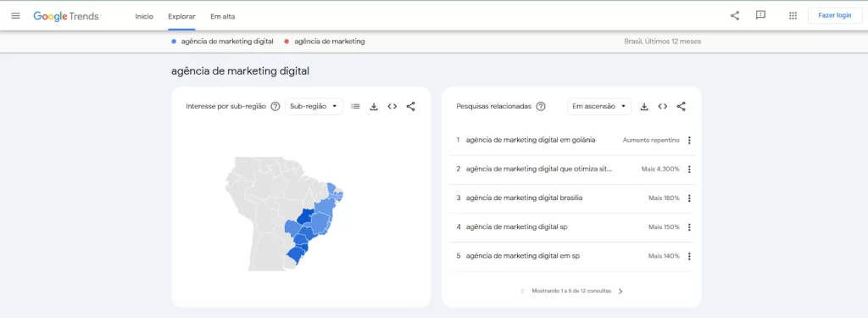The height and width of the screenshot is (318, 868).
Task: Open query agência de marketing digital em sp
Action: tap(522, 256)
